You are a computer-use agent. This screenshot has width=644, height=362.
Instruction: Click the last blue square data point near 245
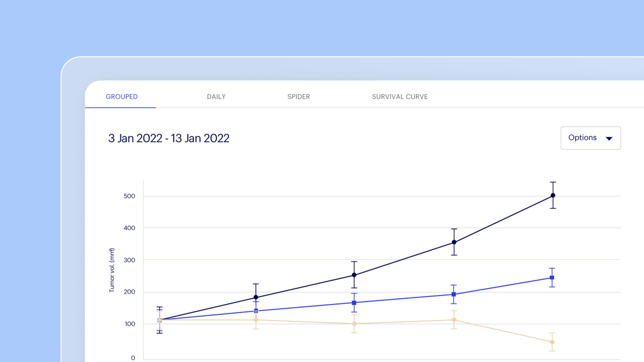[552, 278]
